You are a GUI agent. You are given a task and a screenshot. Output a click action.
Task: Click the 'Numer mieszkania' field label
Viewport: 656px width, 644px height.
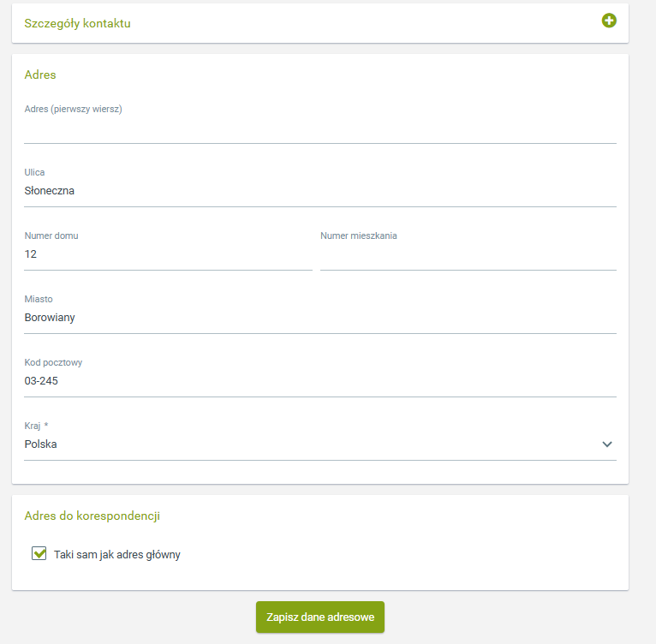359,236
